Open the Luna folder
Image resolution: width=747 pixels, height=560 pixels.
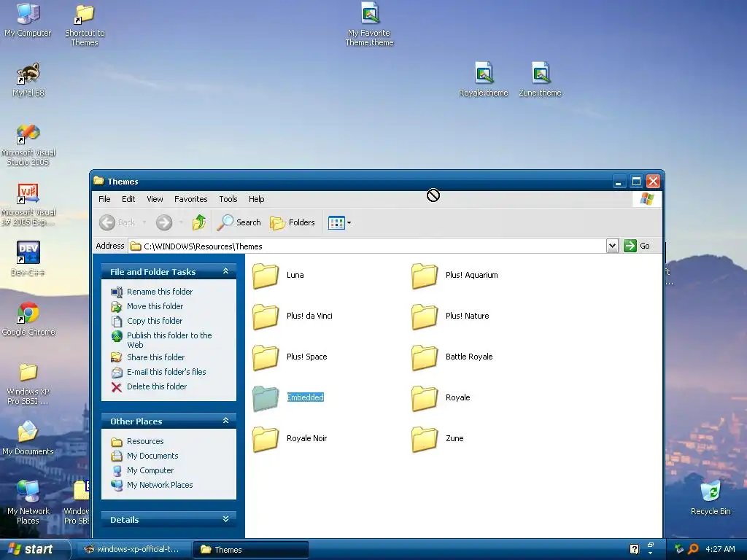tap(266, 275)
